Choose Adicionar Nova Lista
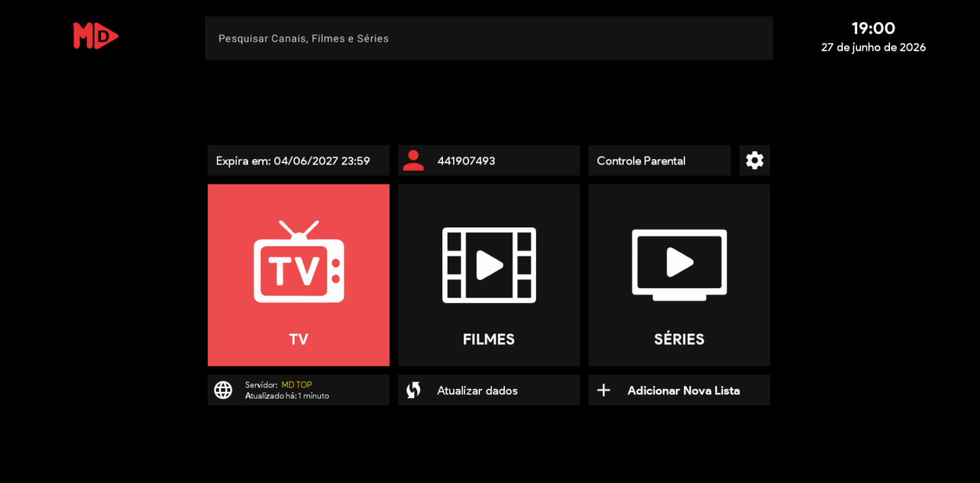This screenshot has height=483, width=980. coord(684,390)
